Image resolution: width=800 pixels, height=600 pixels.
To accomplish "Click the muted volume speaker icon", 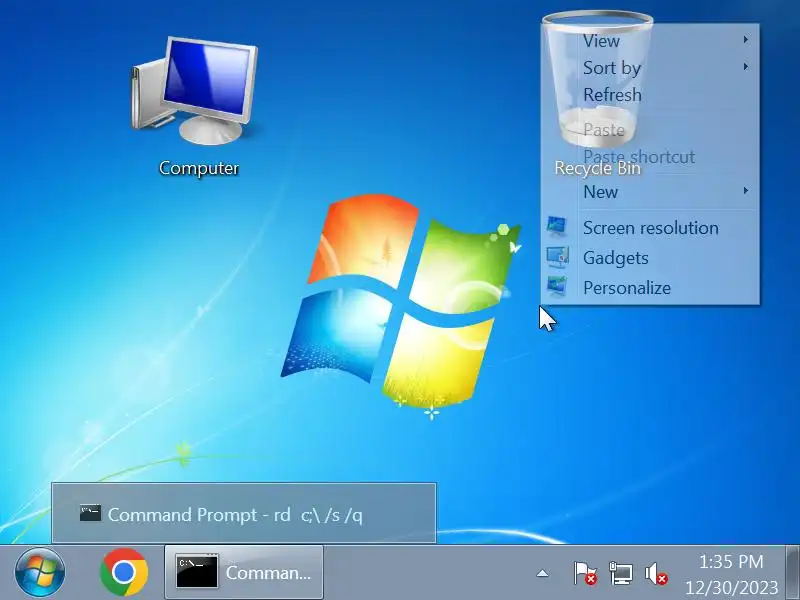I will [x=656, y=573].
